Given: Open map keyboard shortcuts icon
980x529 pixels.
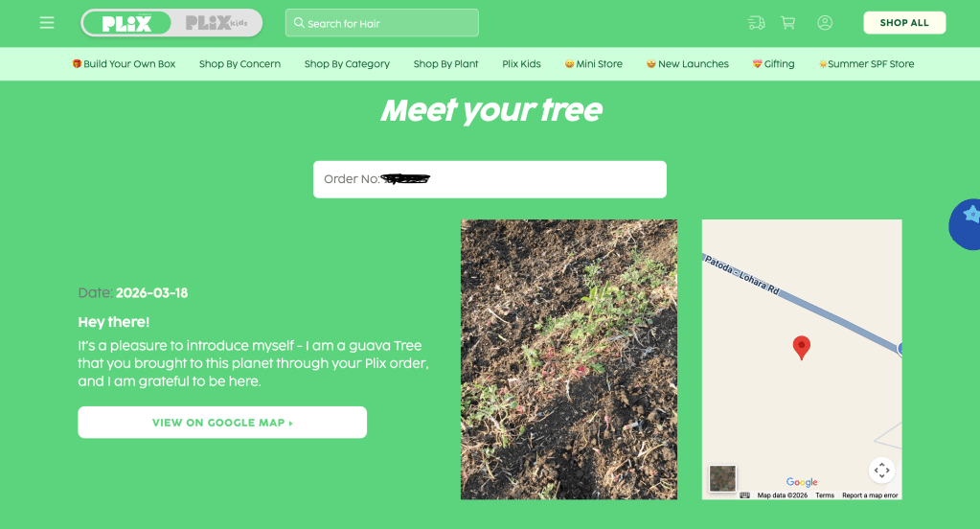Looking at the screenshot, I should click(744, 495).
